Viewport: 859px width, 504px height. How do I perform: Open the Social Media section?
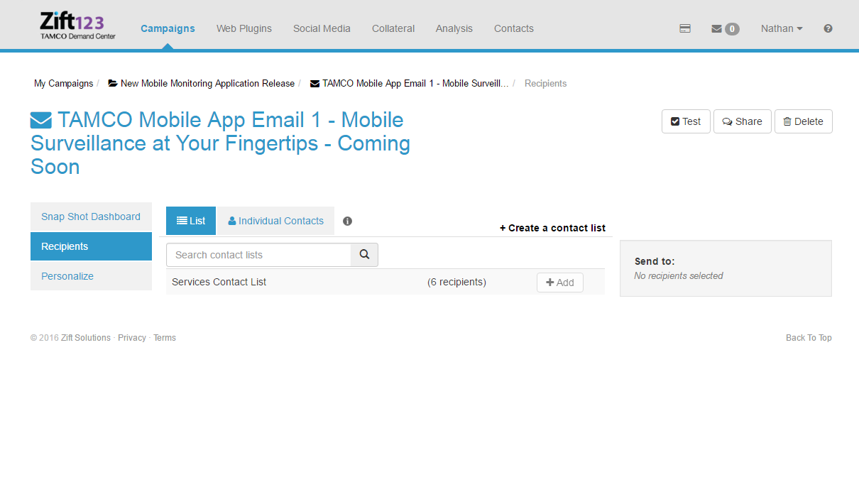tap(322, 29)
